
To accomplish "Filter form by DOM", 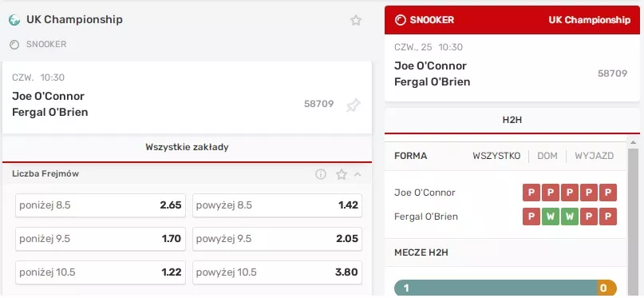I will (x=547, y=156).
